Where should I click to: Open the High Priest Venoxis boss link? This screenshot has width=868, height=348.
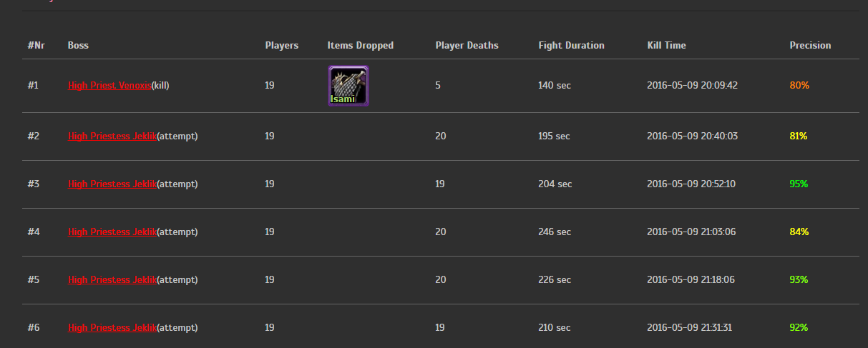pos(109,85)
